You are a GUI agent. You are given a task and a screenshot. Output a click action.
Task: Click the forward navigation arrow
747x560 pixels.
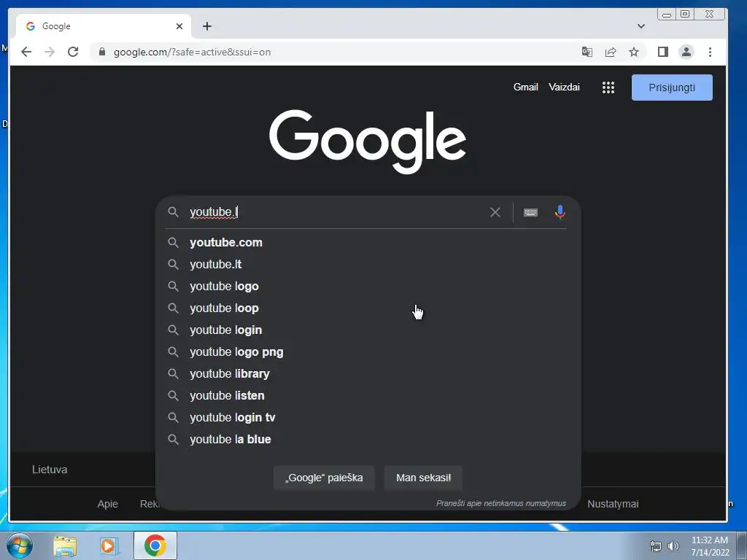[x=50, y=52]
